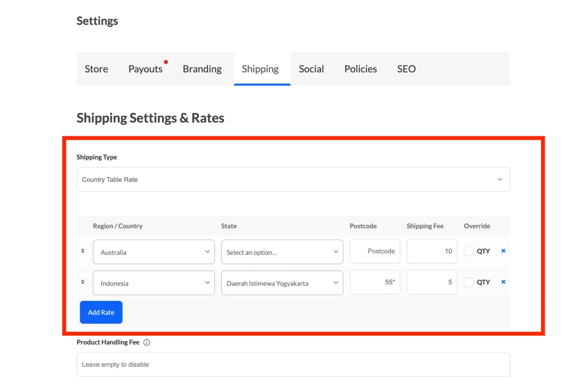Viewport: 587px width, 392px height.
Task: Click the drag handle on the Indonesia row
Action: click(x=83, y=282)
